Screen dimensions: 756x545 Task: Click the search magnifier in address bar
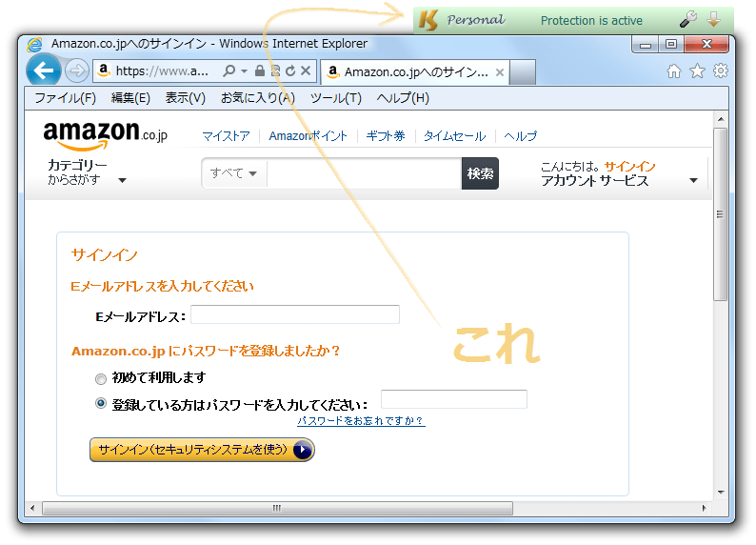click(229, 71)
